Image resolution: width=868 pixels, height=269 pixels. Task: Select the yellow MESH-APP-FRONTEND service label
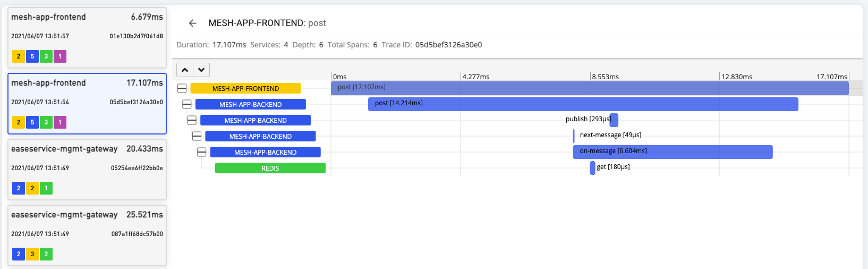click(245, 88)
